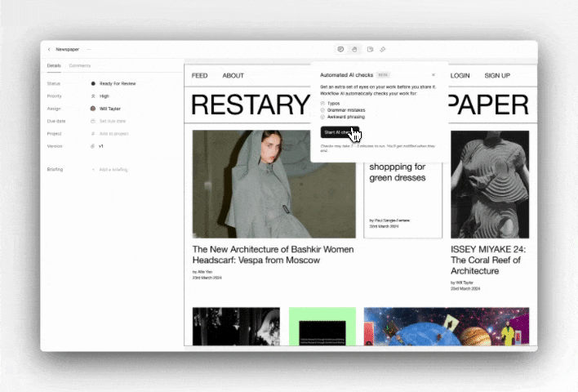Click the Awkward phrasing check mark item

[x=343, y=117]
